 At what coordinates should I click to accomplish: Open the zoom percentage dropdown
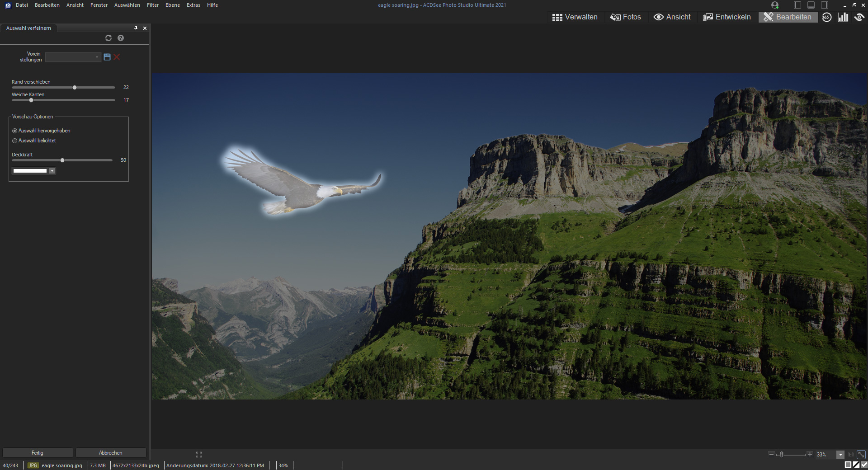point(840,455)
